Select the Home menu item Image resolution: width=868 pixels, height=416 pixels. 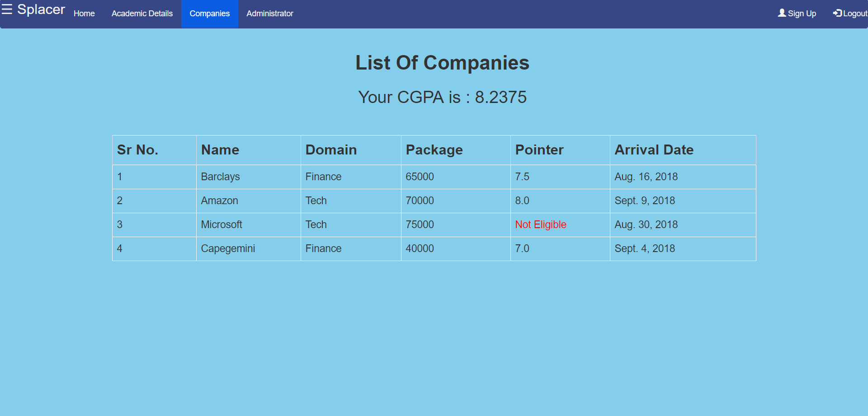click(84, 14)
